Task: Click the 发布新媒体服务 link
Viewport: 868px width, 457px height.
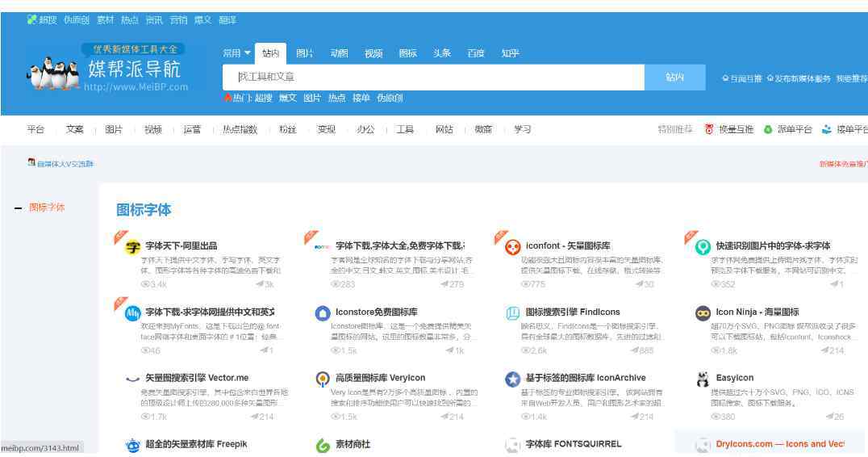Action: (799, 78)
